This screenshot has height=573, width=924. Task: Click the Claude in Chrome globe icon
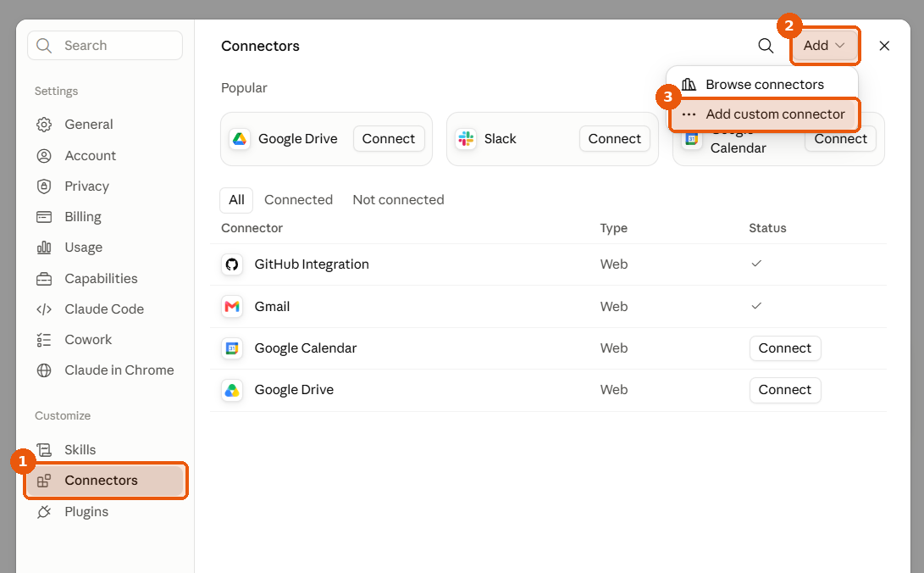pos(44,370)
